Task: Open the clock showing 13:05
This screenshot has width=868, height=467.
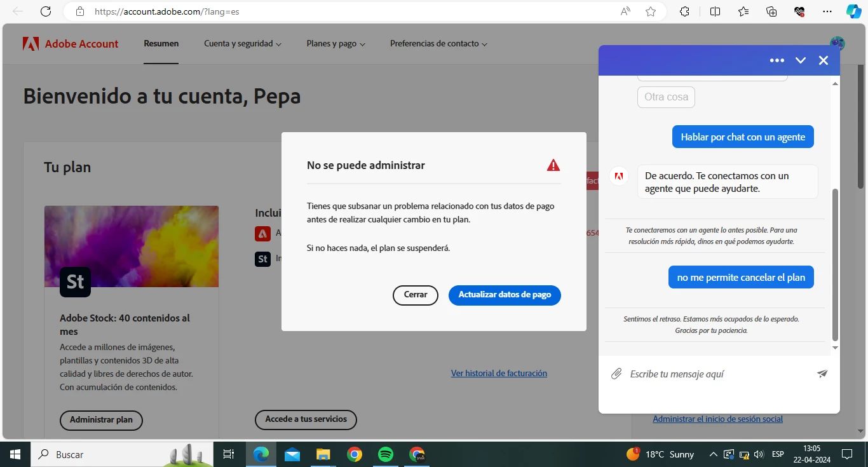Action: point(811,454)
